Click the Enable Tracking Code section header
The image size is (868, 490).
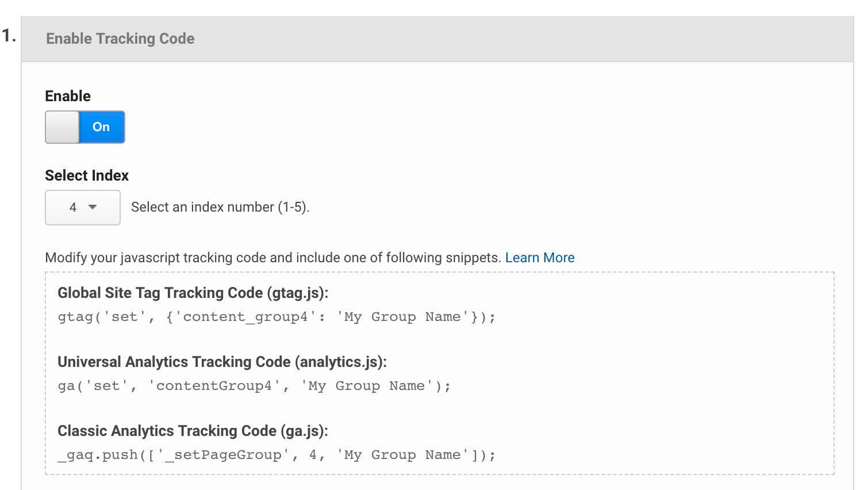point(437,39)
